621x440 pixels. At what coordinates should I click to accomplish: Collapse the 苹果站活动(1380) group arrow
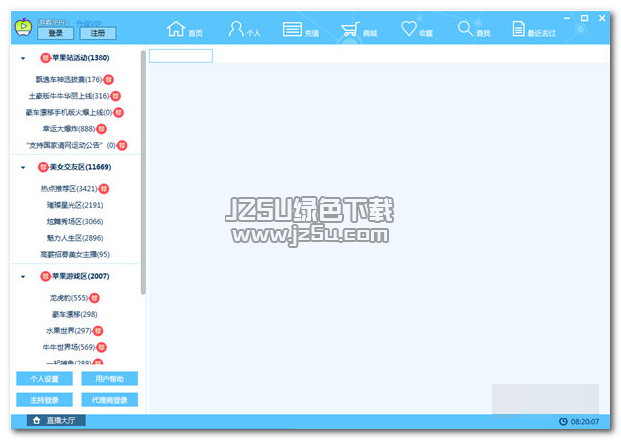click(23, 58)
